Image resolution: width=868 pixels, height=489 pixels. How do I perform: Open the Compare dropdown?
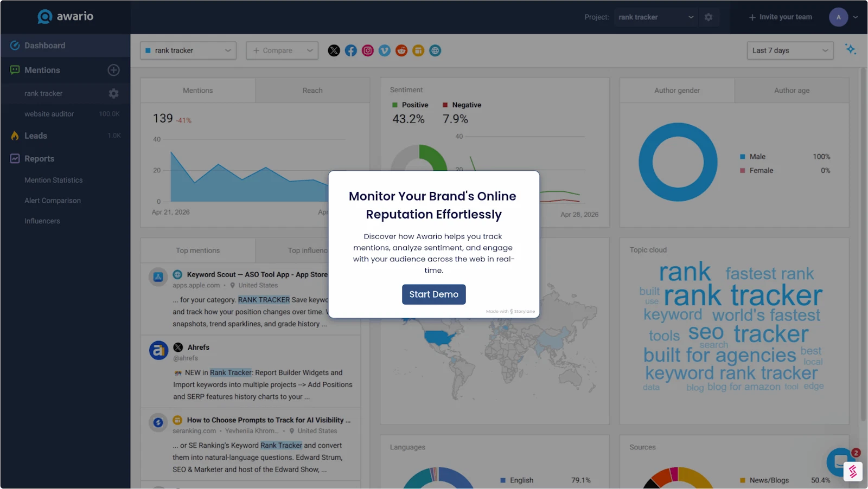tap(282, 50)
